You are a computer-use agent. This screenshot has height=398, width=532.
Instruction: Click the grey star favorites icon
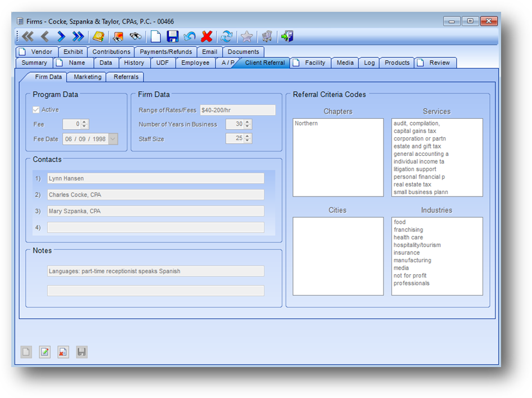click(247, 37)
